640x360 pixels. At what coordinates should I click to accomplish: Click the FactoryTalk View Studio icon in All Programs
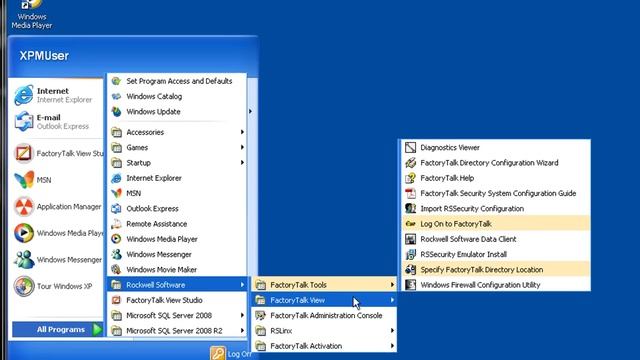pyautogui.click(x=116, y=300)
